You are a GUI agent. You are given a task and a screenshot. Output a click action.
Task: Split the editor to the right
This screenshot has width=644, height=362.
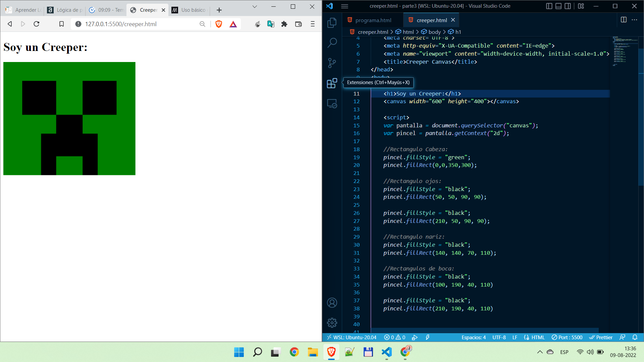[x=624, y=20]
